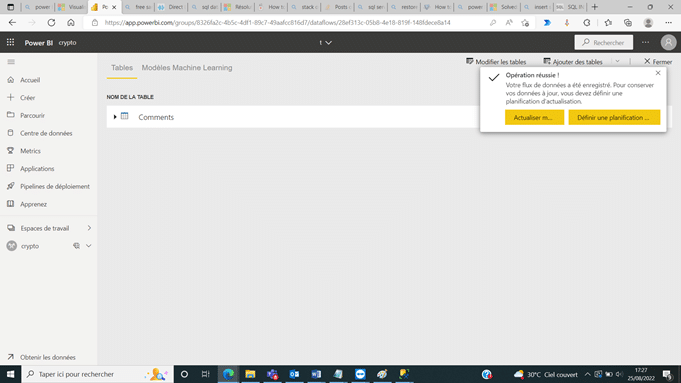The image size is (681, 383).
Task: Open browser settings and more menu
Action: [668, 23]
